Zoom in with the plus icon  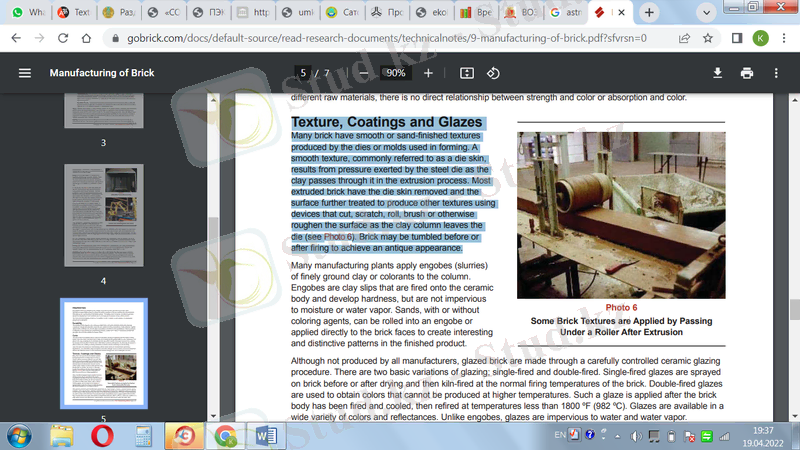click(x=428, y=73)
